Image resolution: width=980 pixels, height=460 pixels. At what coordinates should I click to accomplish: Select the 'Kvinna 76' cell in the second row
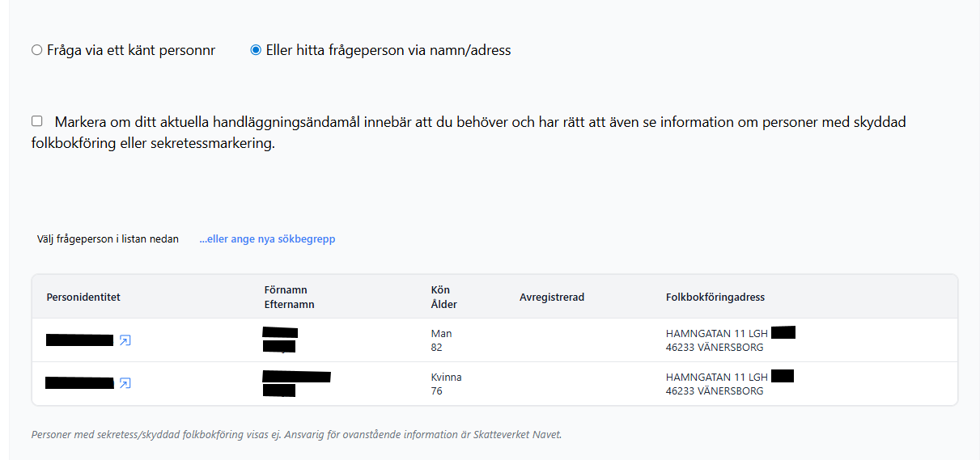tap(447, 383)
